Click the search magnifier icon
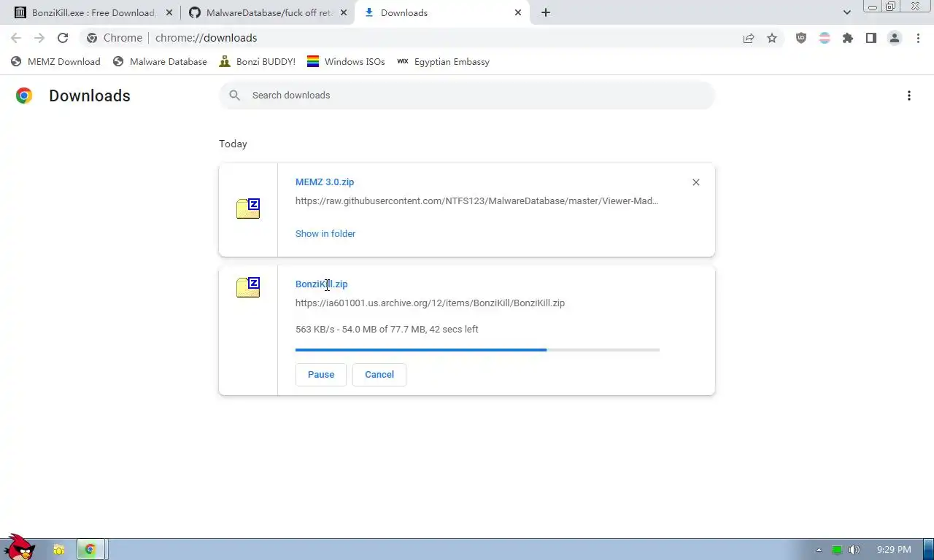The width and height of the screenshot is (934, 560). coord(234,96)
